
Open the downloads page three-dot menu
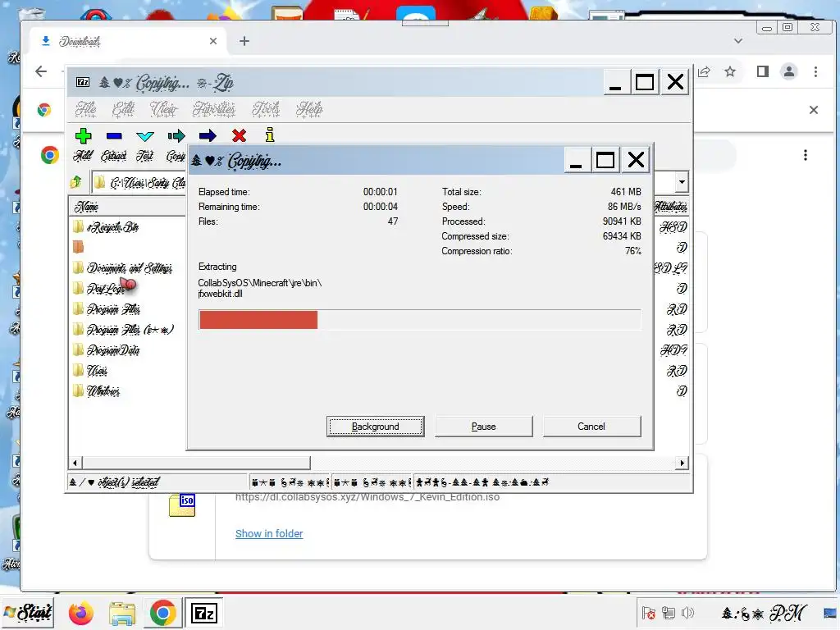(x=806, y=155)
